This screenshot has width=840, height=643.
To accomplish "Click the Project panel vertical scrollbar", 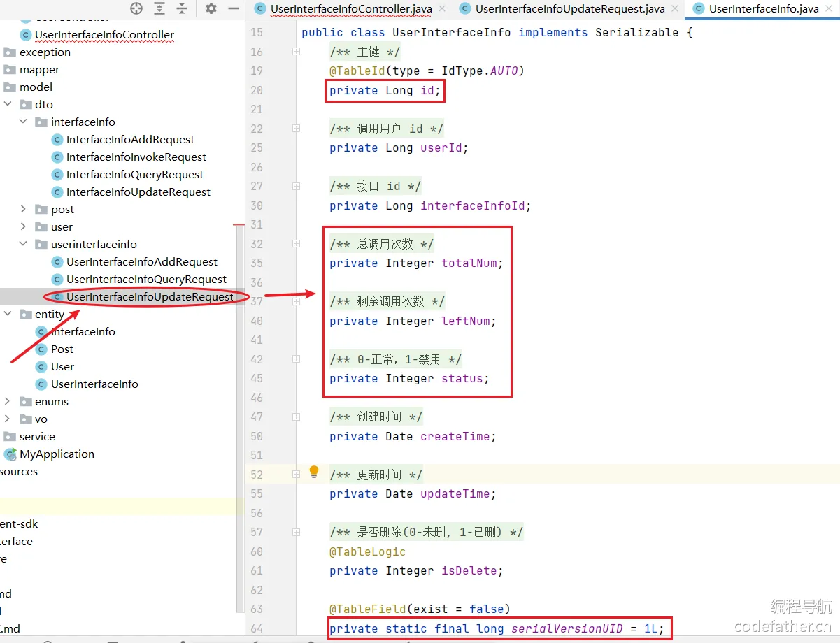I will tap(241, 419).
